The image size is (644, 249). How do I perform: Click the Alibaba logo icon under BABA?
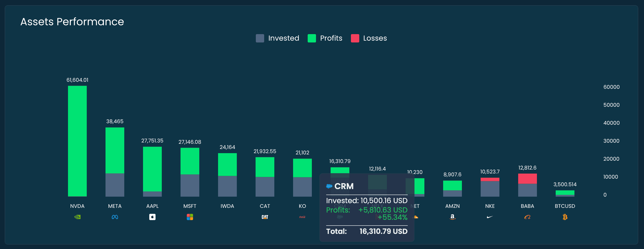click(x=528, y=217)
